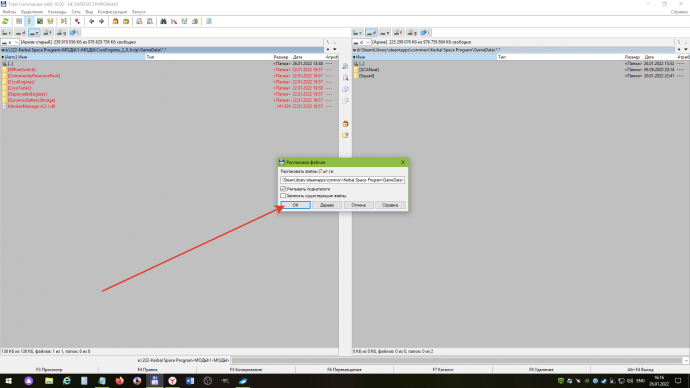Open Yandex browser from the taskbar

pyautogui.click(x=172, y=381)
